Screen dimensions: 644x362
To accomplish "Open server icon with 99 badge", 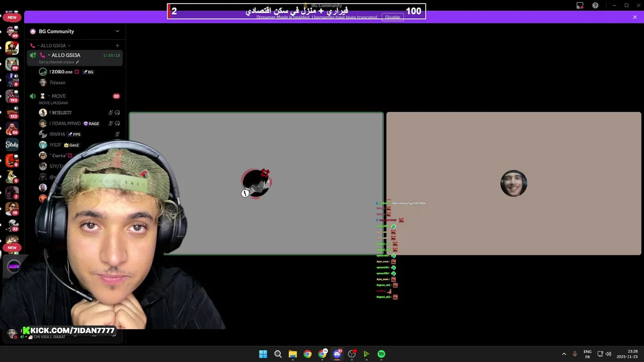I will pos(12,64).
